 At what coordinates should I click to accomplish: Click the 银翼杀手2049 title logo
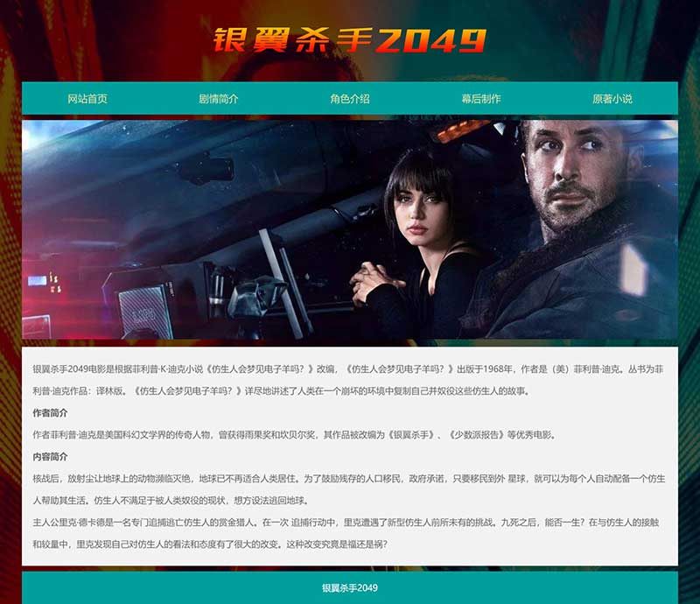(350, 39)
